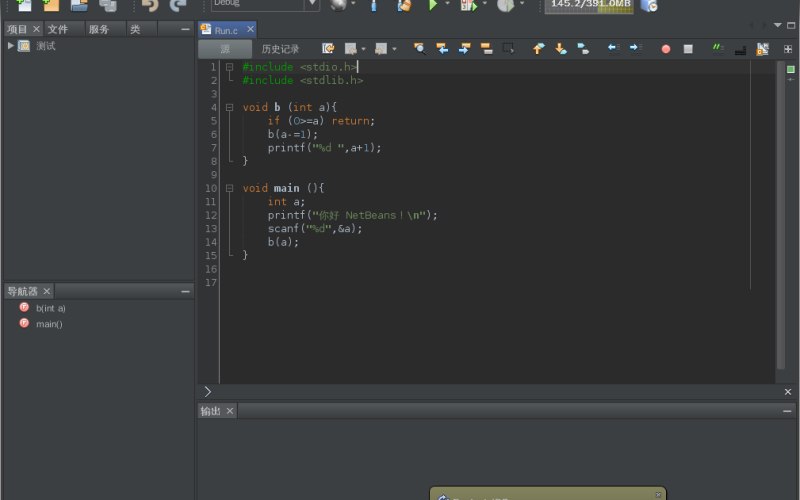This screenshot has width=800, height=500.
Task: Click the Clean and Build icon
Action: (405, 5)
